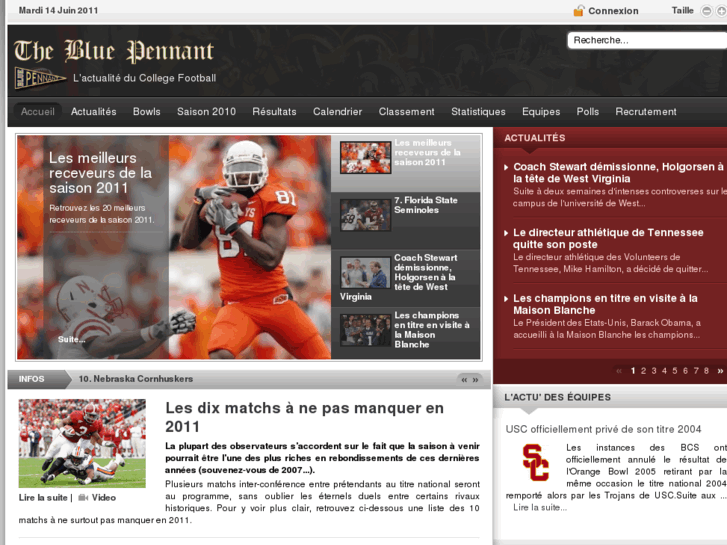Click the Connexion login link

tap(613, 11)
